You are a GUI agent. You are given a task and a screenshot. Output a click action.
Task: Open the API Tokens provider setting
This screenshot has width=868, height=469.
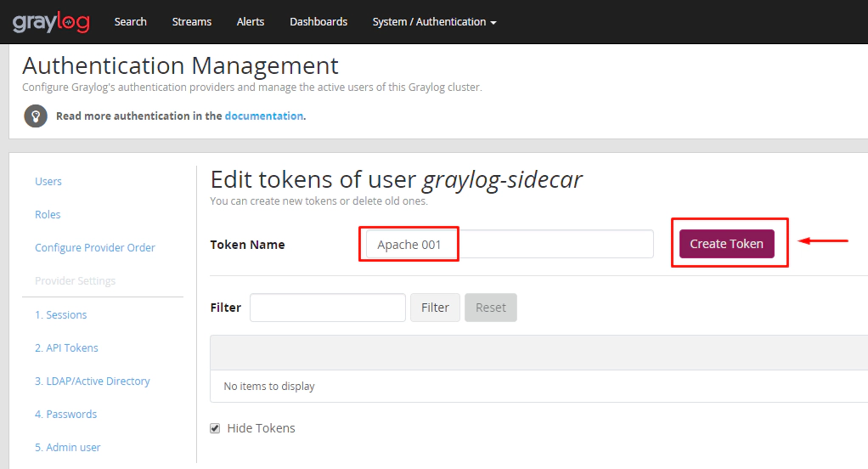click(66, 348)
